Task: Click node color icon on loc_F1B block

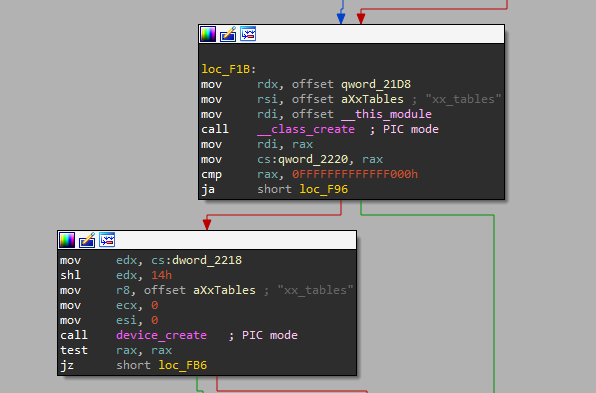Action: pos(208,34)
